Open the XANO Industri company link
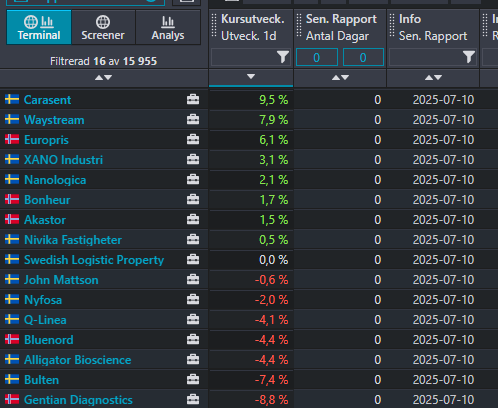The height and width of the screenshot is (408, 498). (x=63, y=160)
